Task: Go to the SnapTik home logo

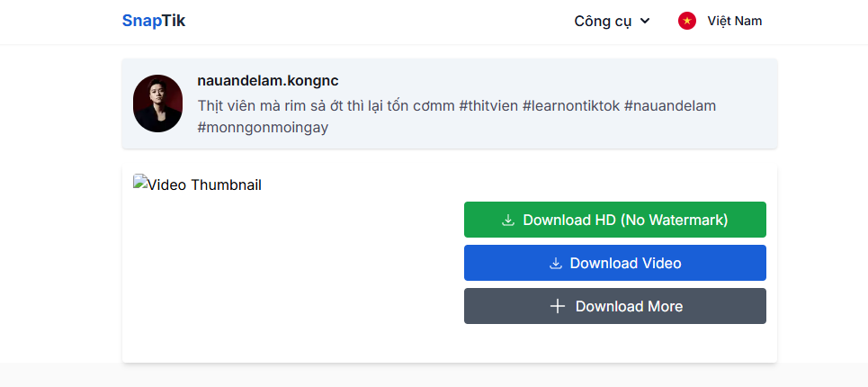Action: tap(154, 21)
